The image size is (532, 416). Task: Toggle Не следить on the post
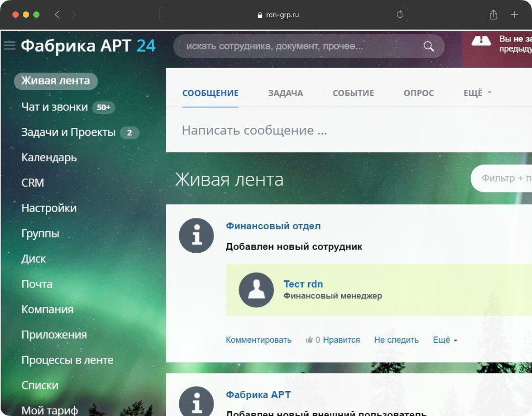click(396, 340)
